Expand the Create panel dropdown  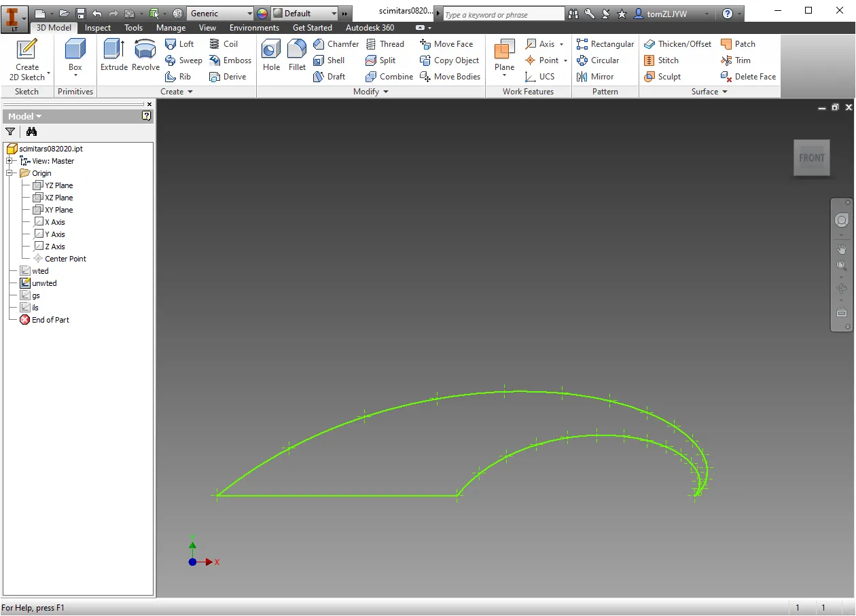coord(177,92)
